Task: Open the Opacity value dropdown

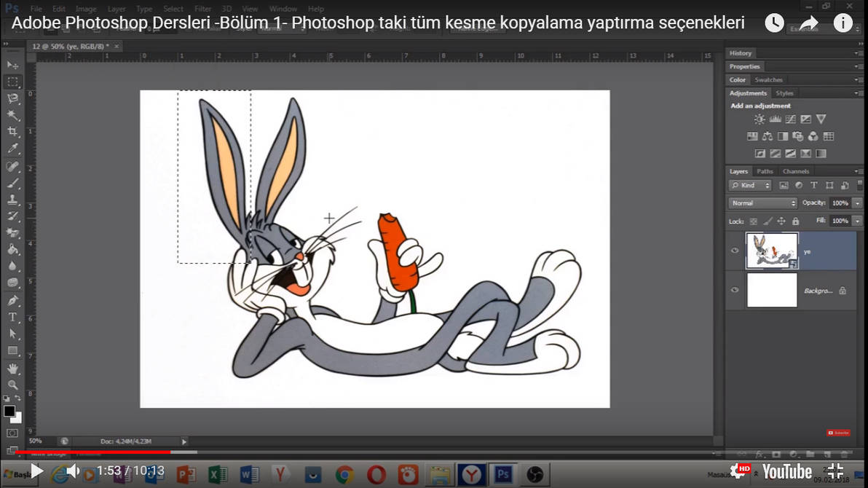Action: click(x=859, y=202)
